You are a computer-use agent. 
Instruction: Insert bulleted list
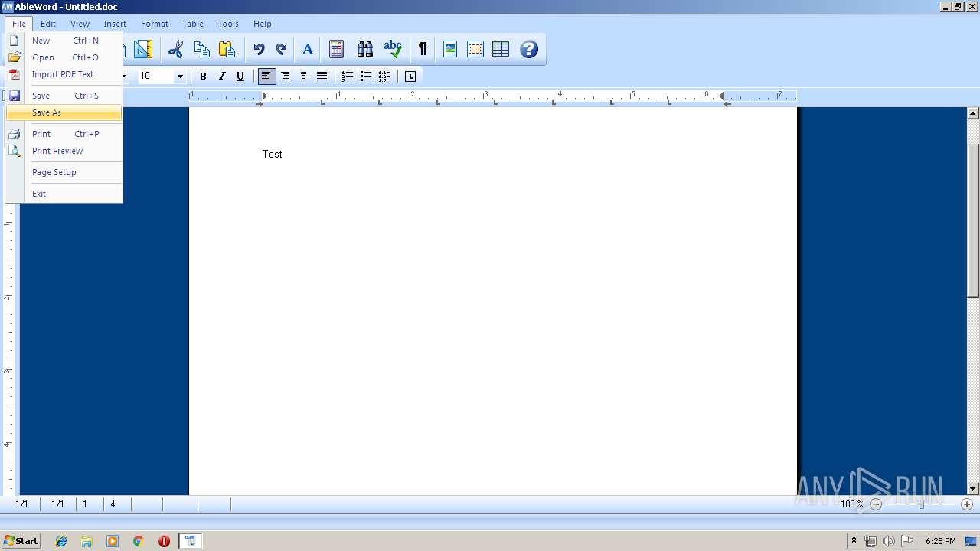(366, 77)
